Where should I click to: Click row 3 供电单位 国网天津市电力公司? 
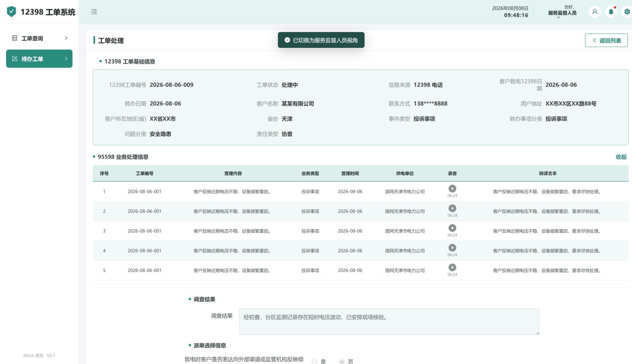coord(405,231)
